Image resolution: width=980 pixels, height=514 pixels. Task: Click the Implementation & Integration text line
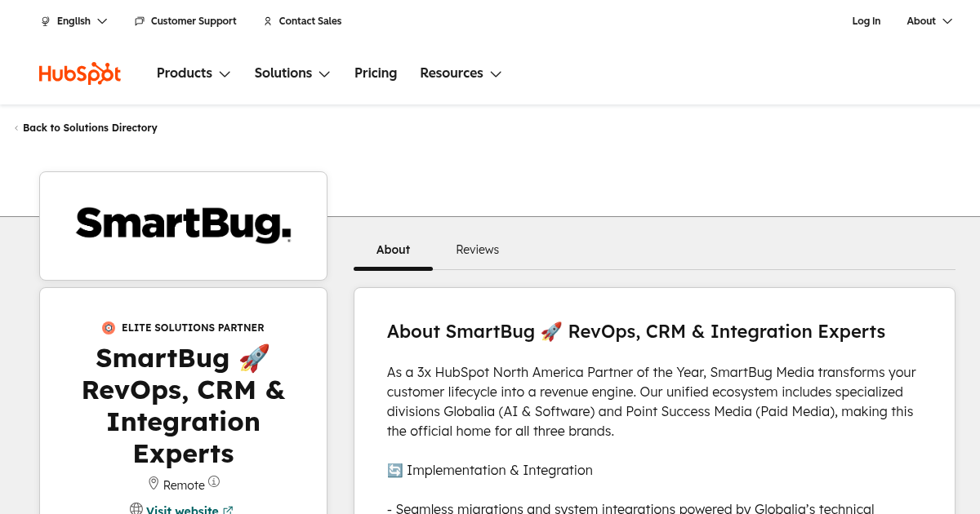pyautogui.click(x=500, y=470)
